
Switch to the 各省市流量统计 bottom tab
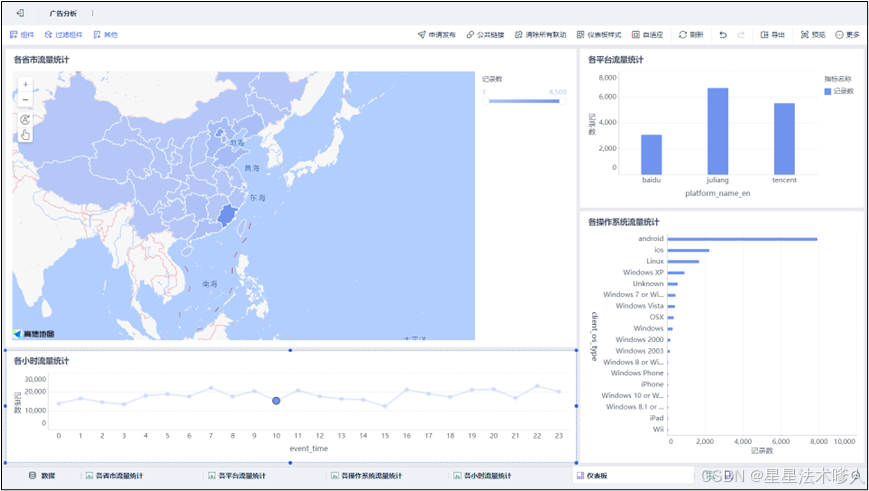pos(114,475)
